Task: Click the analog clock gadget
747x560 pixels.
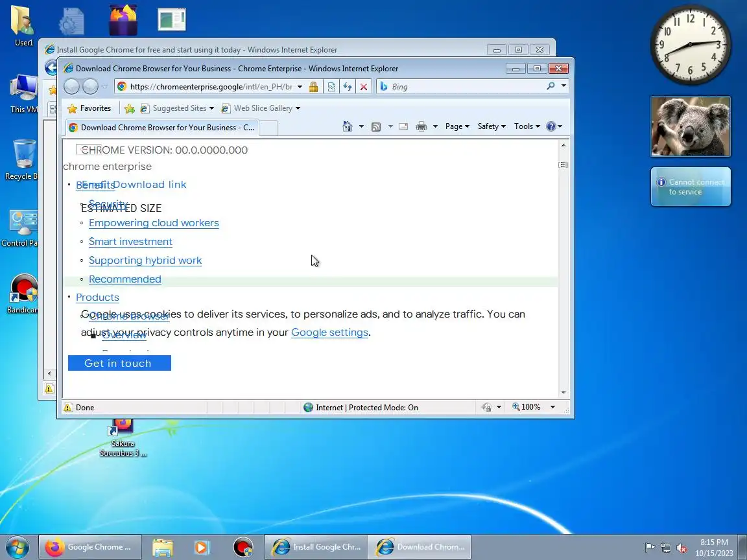Action: (x=691, y=45)
